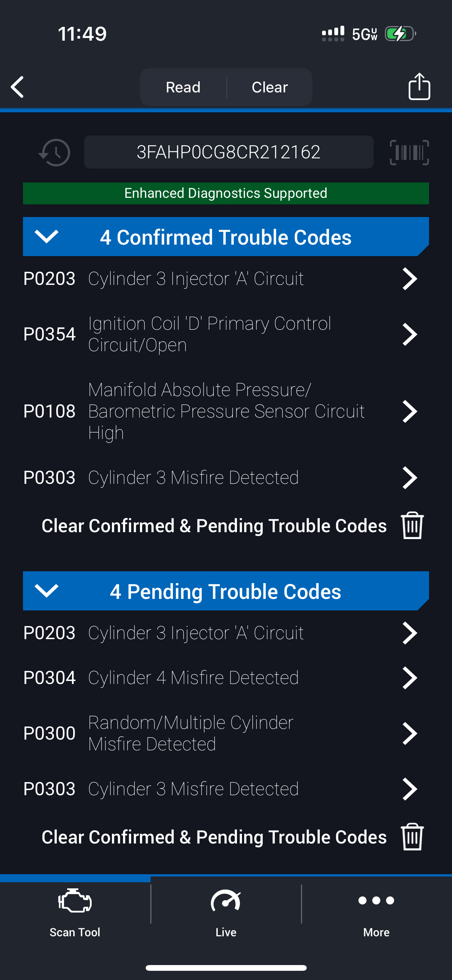
Task: Tap Enhanced Diagnostics Supported banner
Action: click(x=226, y=193)
